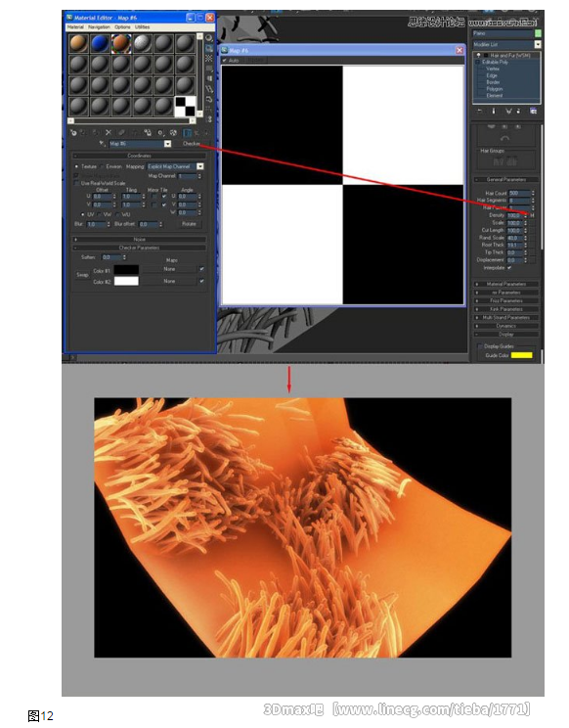Click Sample Type icon in Material Editor

pos(209,38)
